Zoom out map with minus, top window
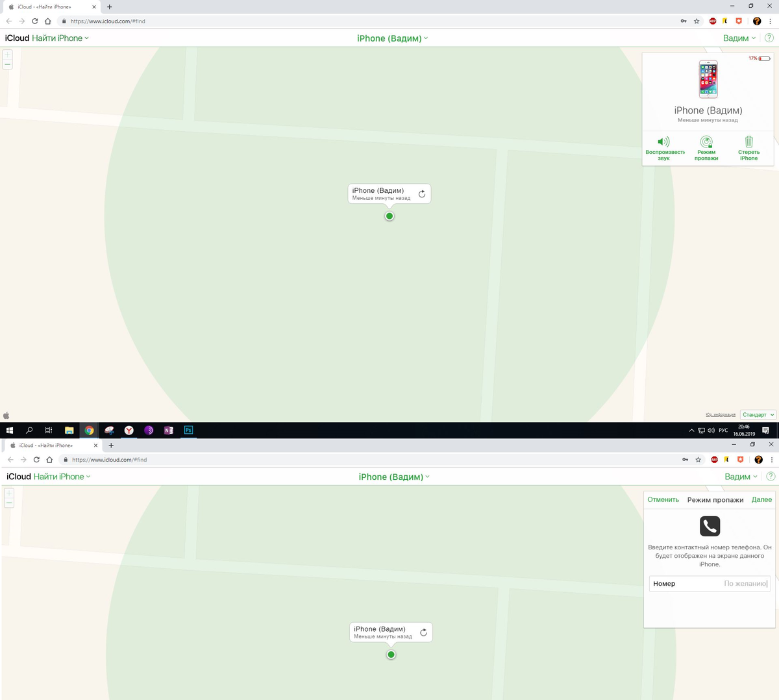779x700 pixels. (x=8, y=64)
